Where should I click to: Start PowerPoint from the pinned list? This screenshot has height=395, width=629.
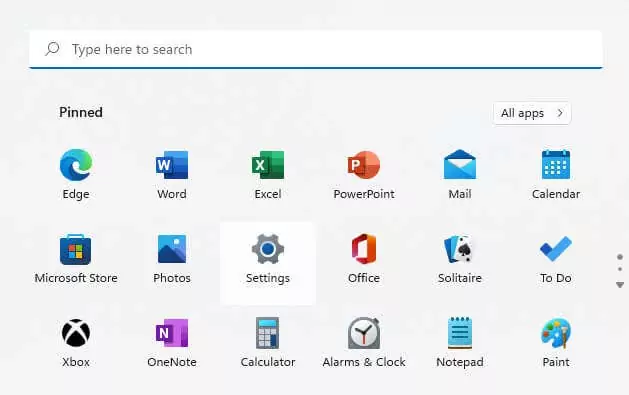(364, 174)
